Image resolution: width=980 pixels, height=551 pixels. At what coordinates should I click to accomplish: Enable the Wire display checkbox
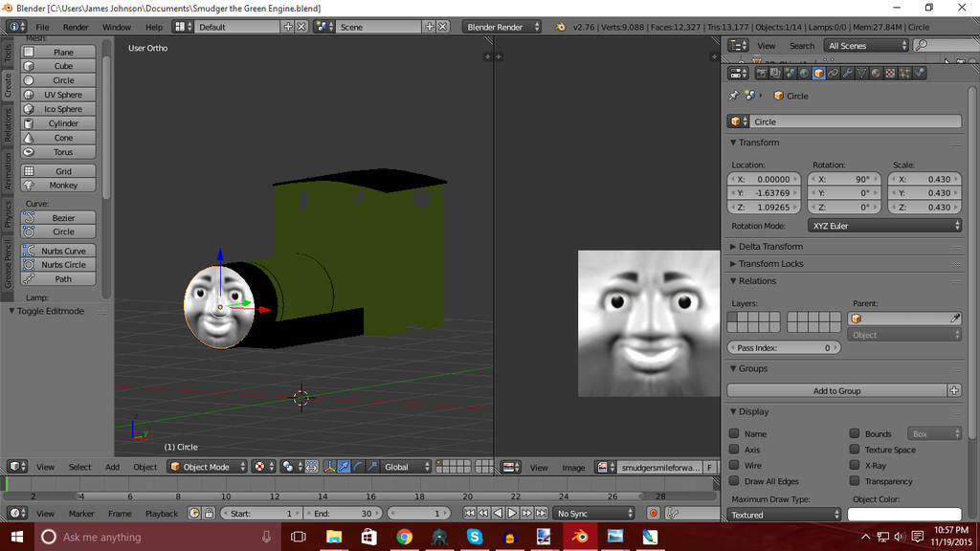tap(734, 466)
